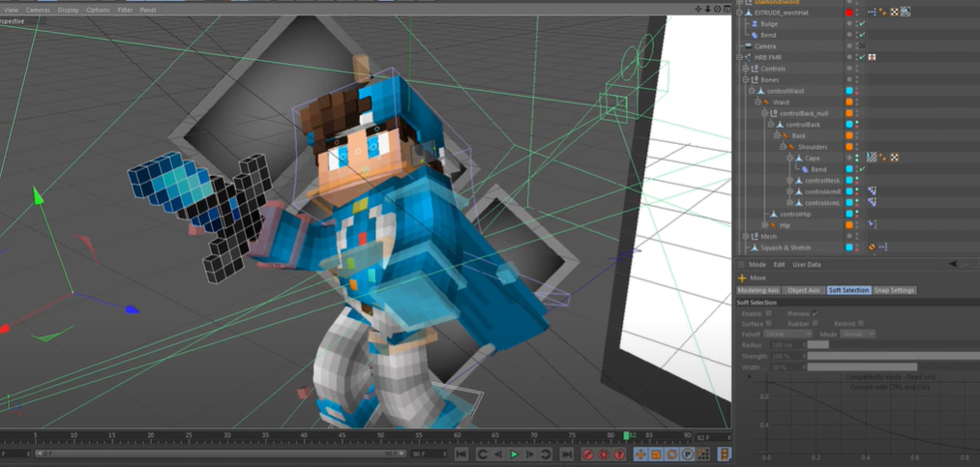Open the viewport Display menu
The width and height of the screenshot is (980, 467).
point(68,10)
